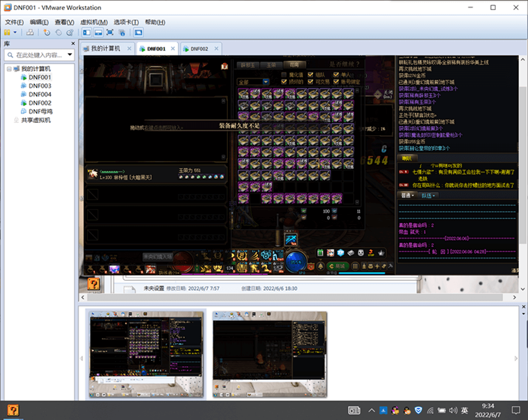Click the VM view vertical scrollbar

(523, 165)
